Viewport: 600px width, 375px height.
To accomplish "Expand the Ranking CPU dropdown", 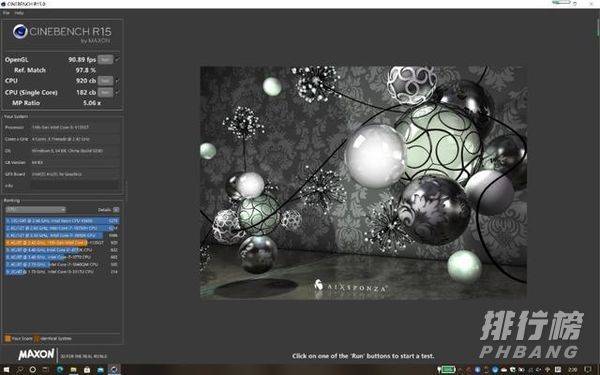I will (x=36, y=209).
